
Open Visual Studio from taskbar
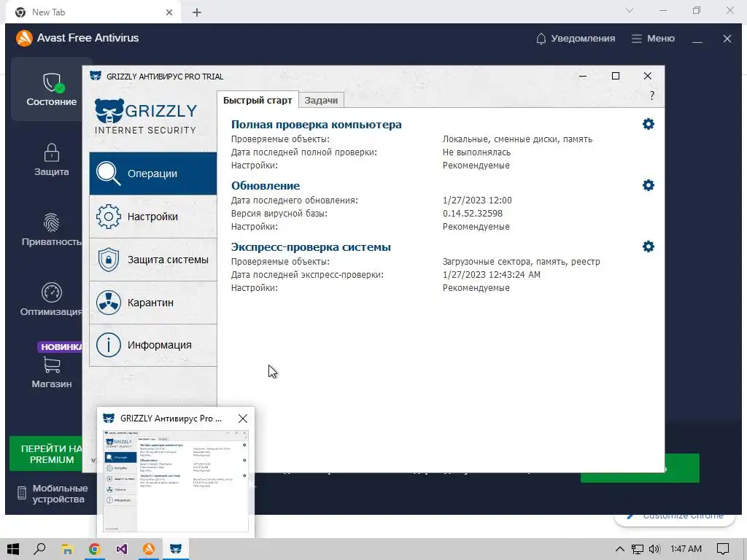coord(122,549)
